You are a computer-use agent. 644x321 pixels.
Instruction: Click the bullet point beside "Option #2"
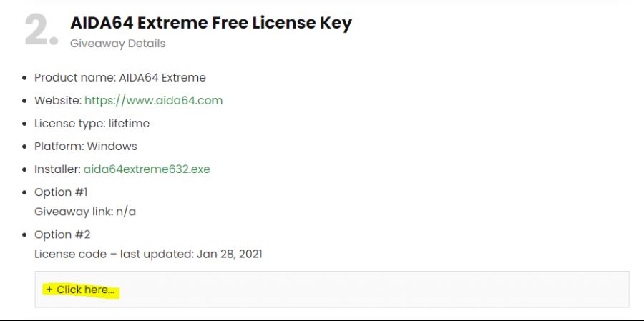[x=25, y=235]
